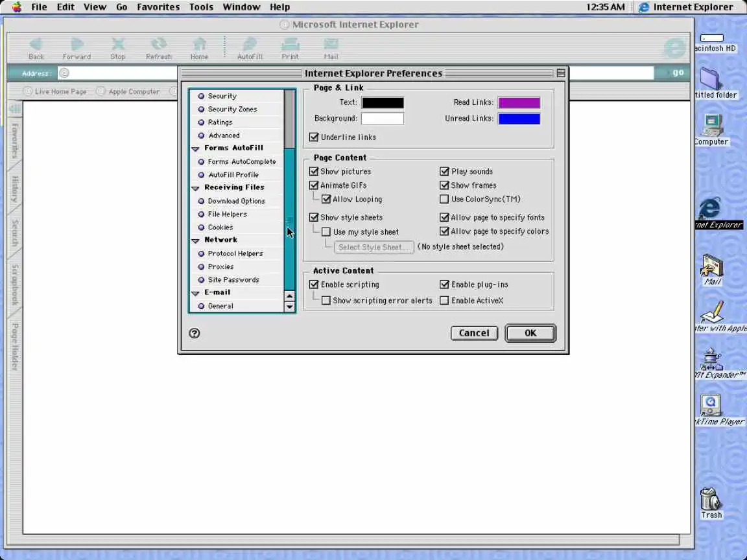Screen dimensions: 747x560
Task: Open the Live Home Page favorites link
Action: tap(56, 91)
